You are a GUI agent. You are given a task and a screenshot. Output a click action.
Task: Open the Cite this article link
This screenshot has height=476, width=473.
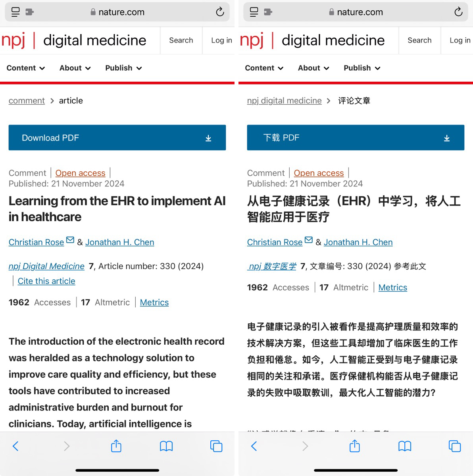(x=46, y=281)
